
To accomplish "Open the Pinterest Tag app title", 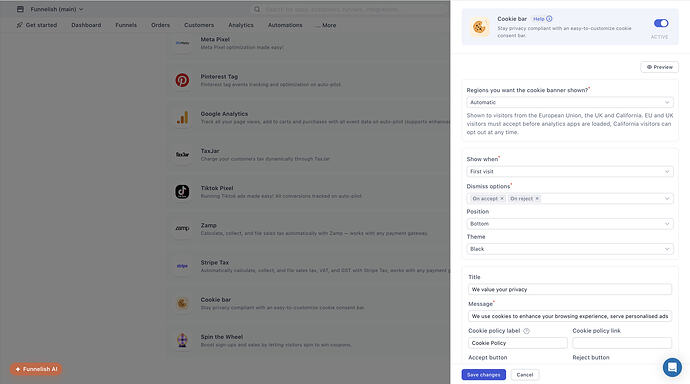I will (x=219, y=77).
